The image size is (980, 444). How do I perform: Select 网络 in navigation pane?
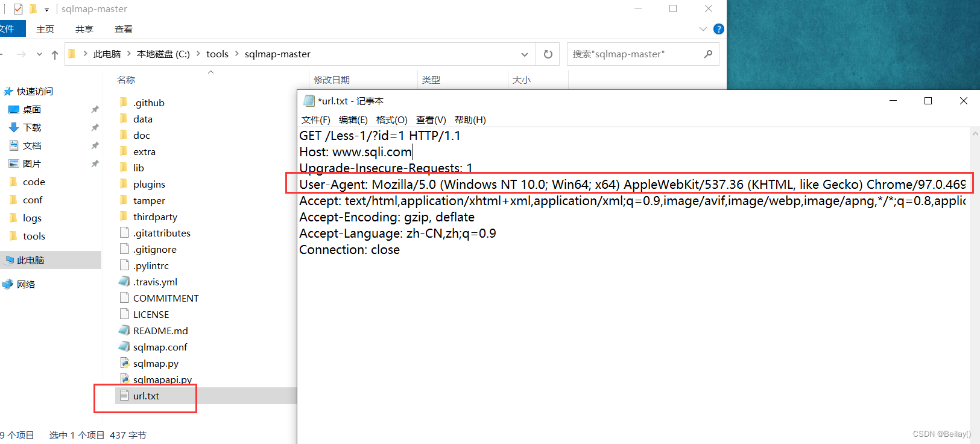(26, 284)
